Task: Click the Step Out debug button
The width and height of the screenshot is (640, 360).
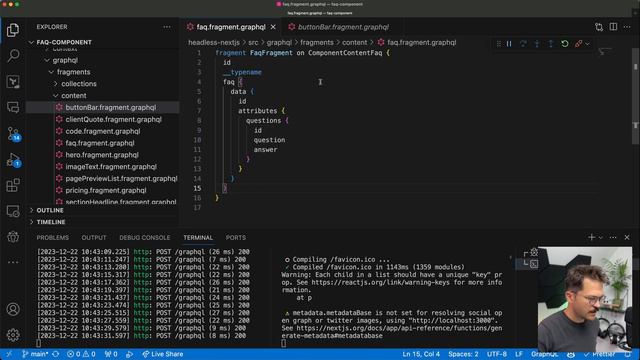Action: tap(551, 44)
